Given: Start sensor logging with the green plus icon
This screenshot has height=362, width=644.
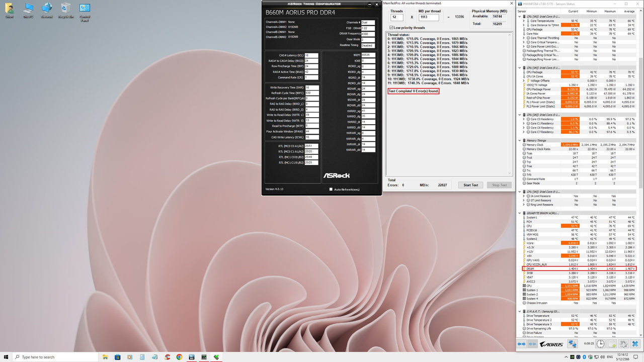Looking at the screenshot, I should point(612,343).
